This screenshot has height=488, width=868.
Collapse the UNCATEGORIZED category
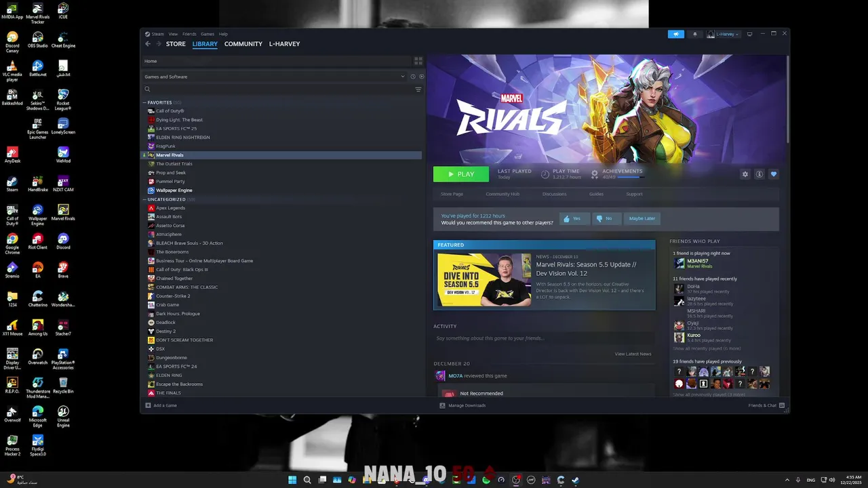144,199
